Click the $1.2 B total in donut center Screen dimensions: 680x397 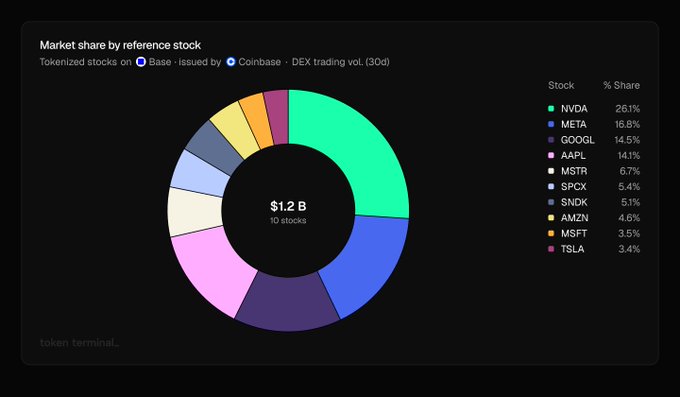[288, 206]
